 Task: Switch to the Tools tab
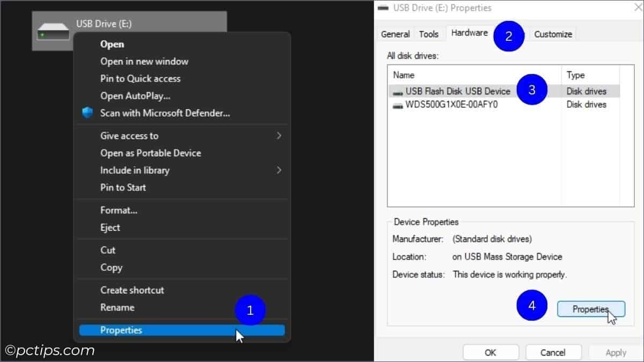(429, 34)
